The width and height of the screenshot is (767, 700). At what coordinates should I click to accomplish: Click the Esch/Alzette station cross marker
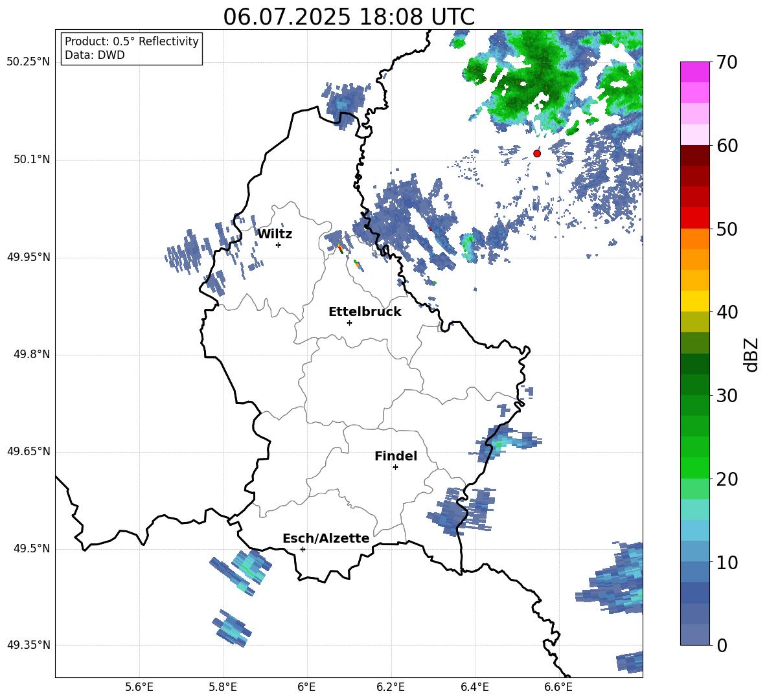pos(303,549)
